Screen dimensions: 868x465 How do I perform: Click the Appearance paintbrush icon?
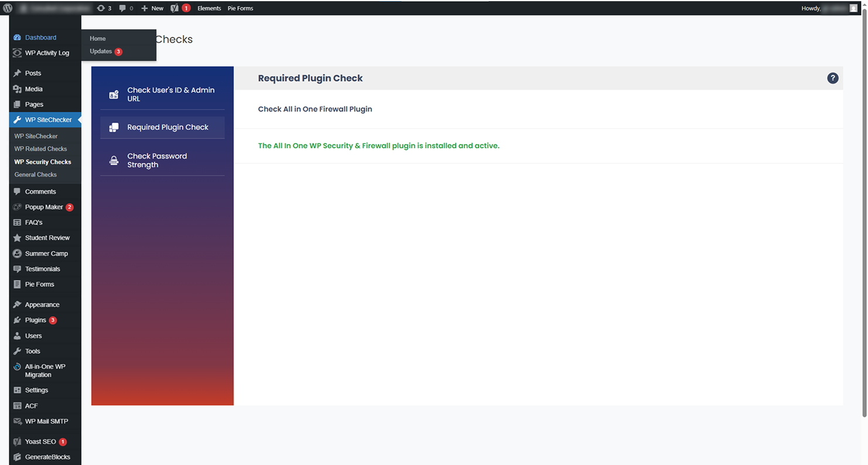point(17,305)
